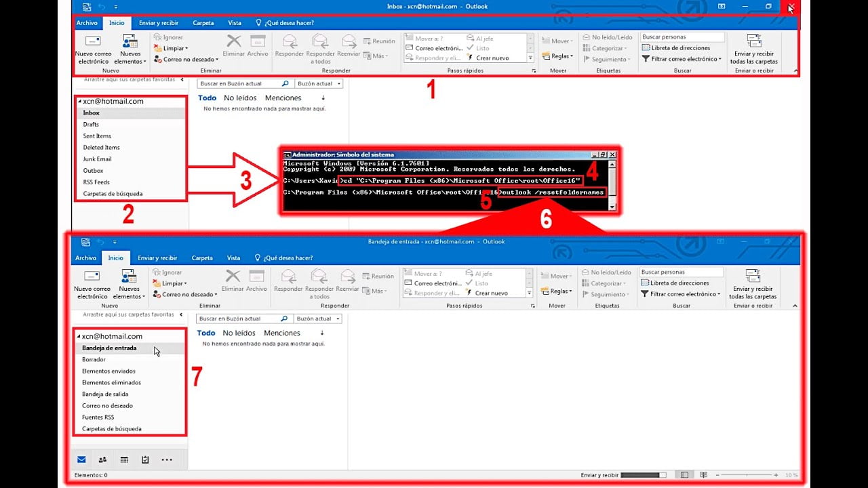Image resolution: width=868 pixels, height=488 pixels.
Task: Click Enviar y recibir todas las carpetas in Inbox window
Action: [x=754, y=49]
